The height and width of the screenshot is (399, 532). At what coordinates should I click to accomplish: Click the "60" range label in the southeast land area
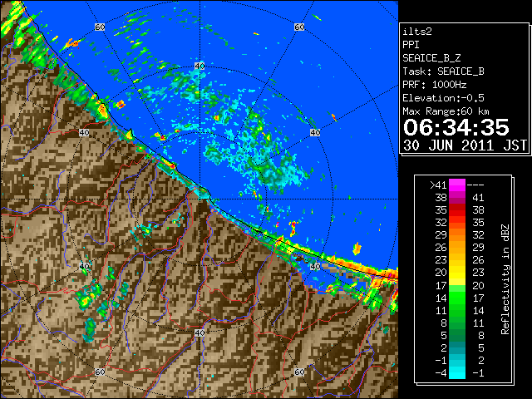tap(299, 372)
